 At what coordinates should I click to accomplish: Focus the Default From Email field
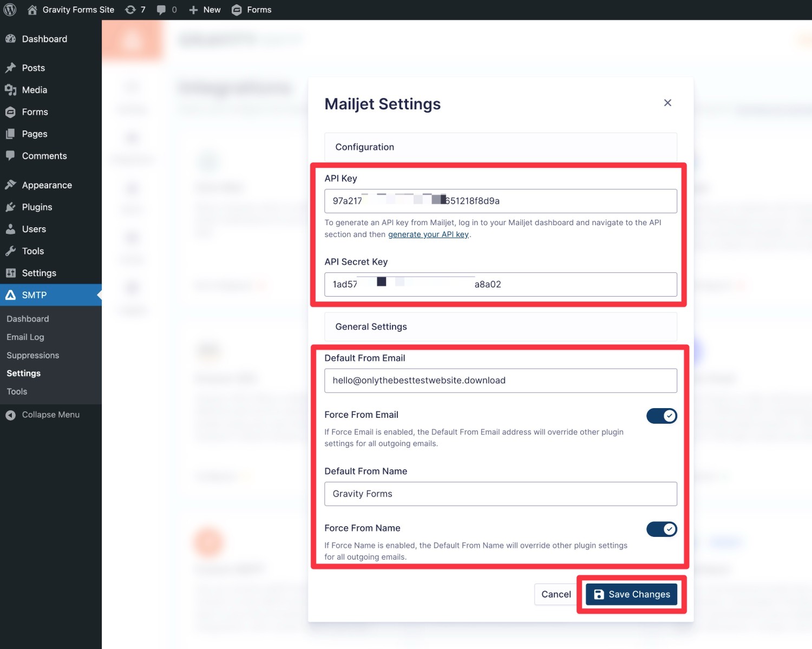click(x=501, y=381)
